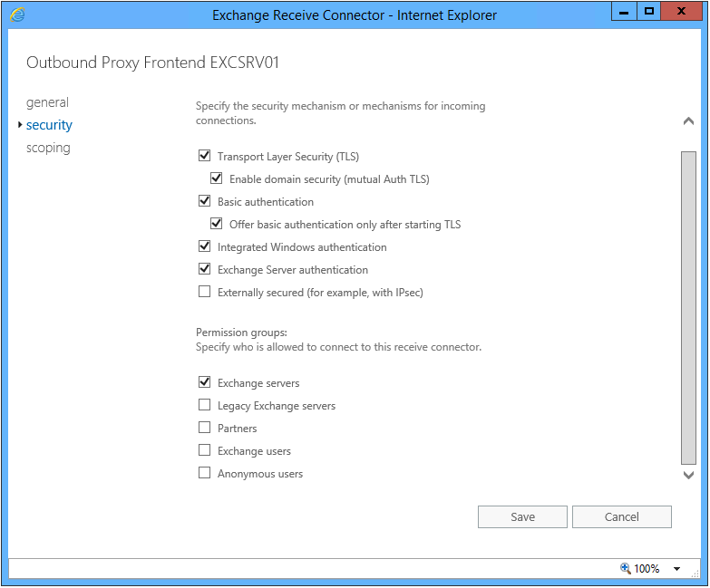The height and width of the screenshot is (588, 710).
Task: Enable Anonymous users permission group
Action: [205, 473]
